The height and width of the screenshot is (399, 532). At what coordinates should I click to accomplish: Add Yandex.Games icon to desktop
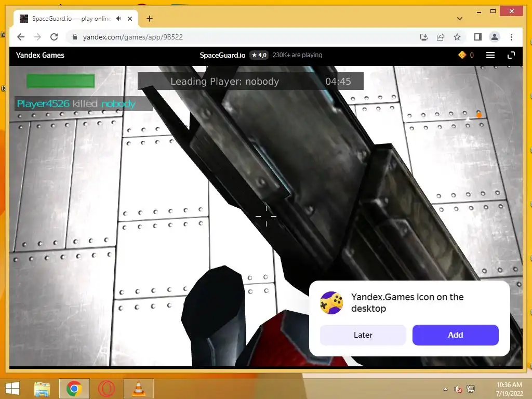point(455,335)
